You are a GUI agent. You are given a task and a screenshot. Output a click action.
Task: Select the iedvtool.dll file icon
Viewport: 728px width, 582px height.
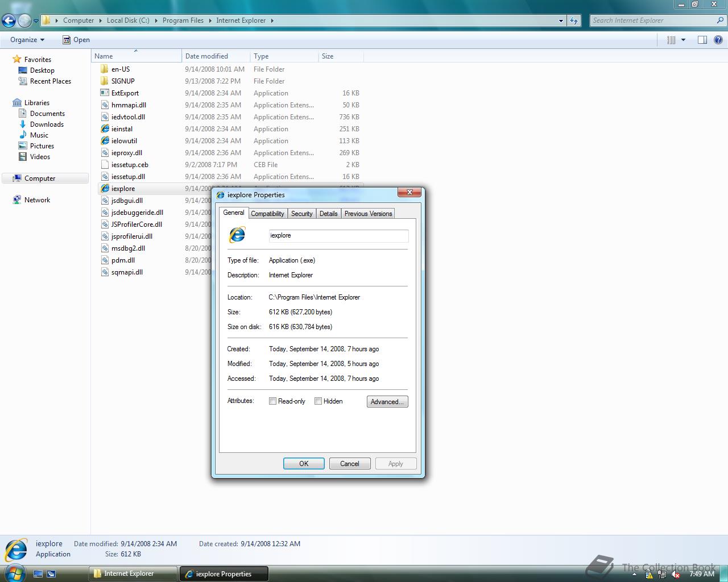pos(105,117)
